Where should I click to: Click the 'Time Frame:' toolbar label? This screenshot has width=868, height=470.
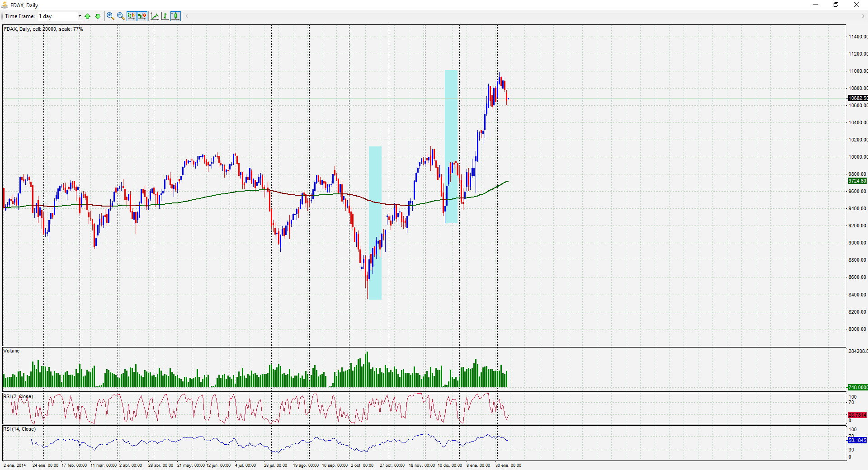(x=20, y=16)
